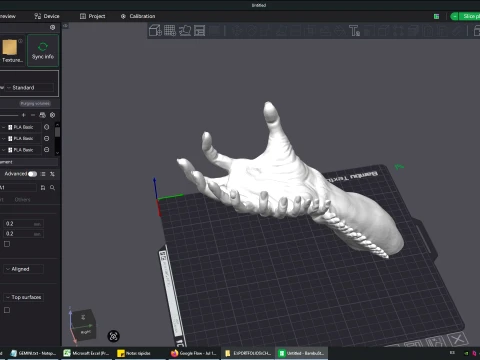This screenshot has width=480, height=360.
Task: Click the plate X remove icon
Action: pos(458,339)
